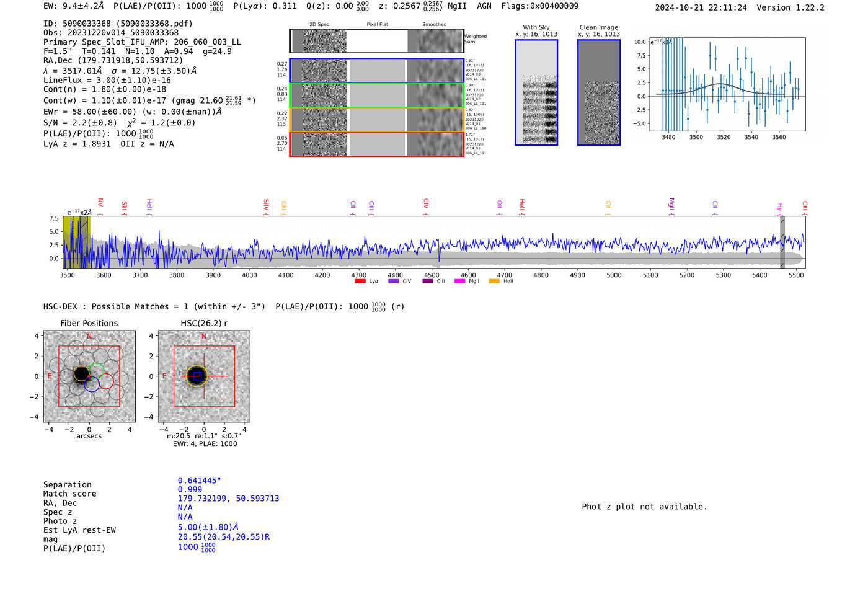The height and width of the screenshot is (591, 868).
Task: Click the dark purple CIII legend swatch
Action: click(428, 281)
